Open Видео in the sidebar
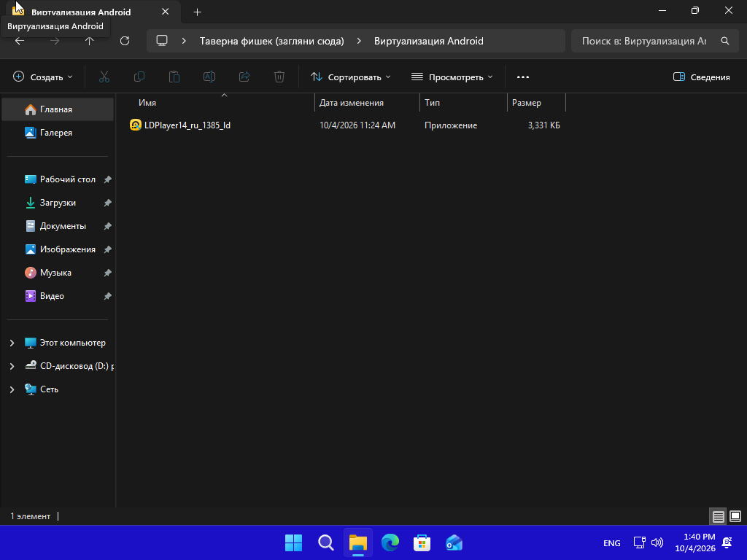This screenshot has height=560, width=747. pyautogui.click(x=58, y=296)
